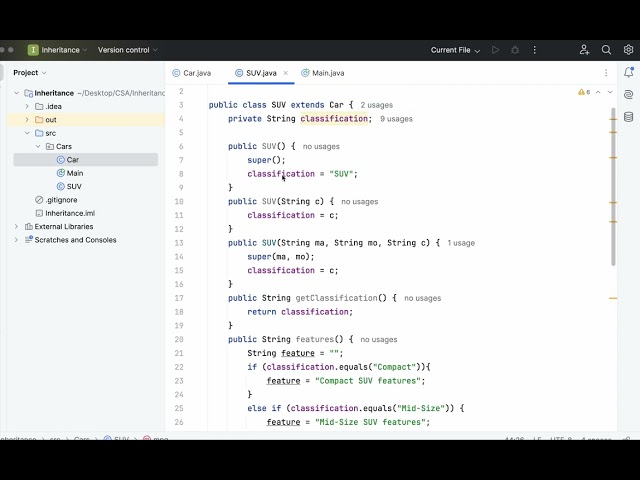Open the Version control menu

127,50
